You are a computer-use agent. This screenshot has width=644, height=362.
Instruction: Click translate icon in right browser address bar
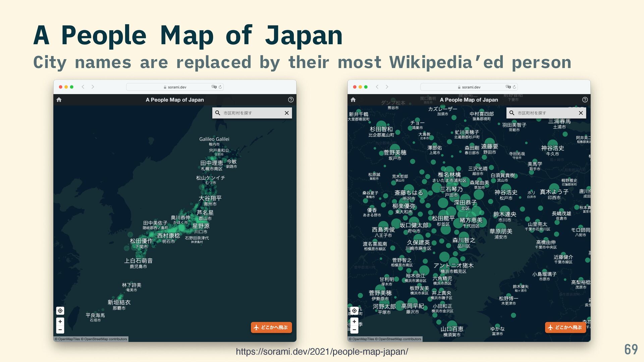pyautogui.click(x=508, y=87)
